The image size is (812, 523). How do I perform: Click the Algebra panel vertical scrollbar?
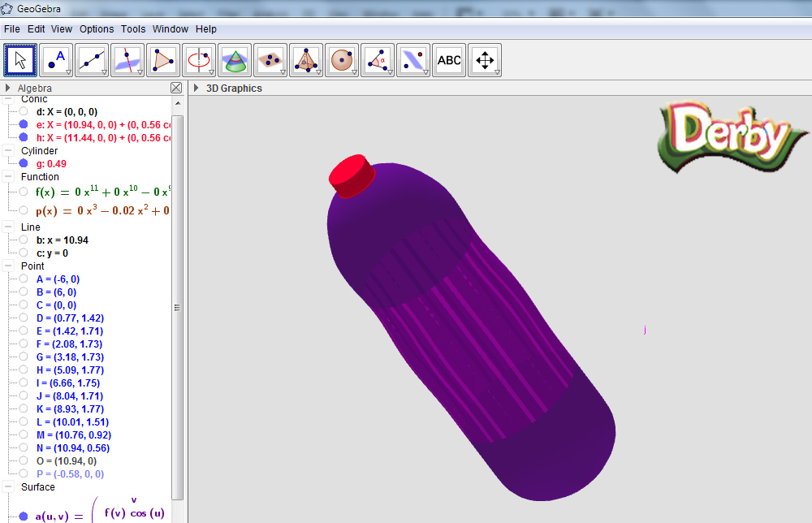pyautogui.click(x=178, y=308)
